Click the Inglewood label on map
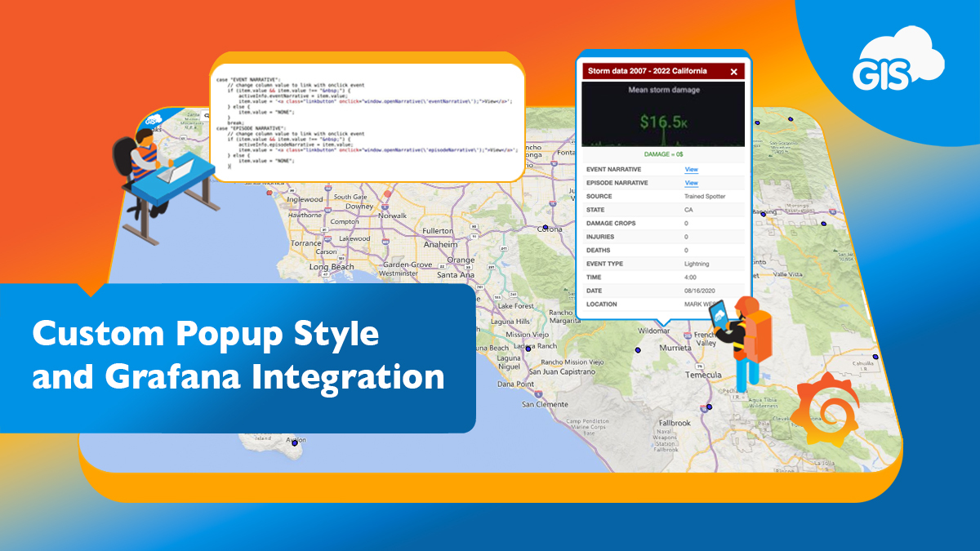Image resolution: width=980 pixels, height=551 pixels. point(305,198)
